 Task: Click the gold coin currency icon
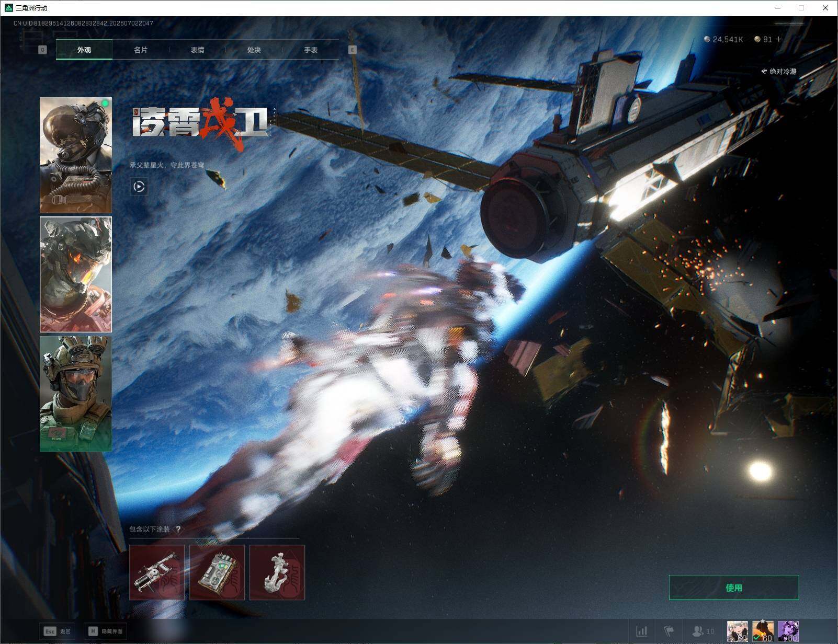(757, 39)
